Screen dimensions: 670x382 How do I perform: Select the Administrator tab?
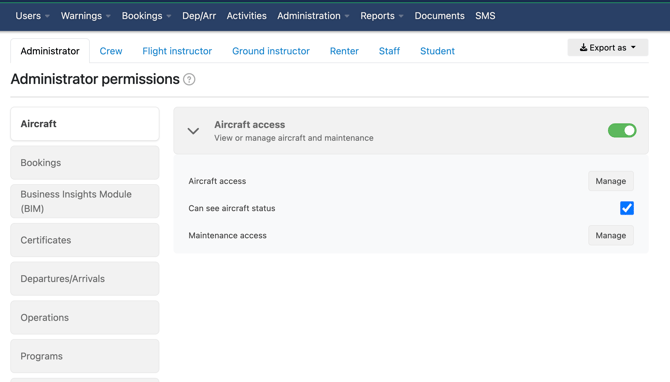click(50, 51)
